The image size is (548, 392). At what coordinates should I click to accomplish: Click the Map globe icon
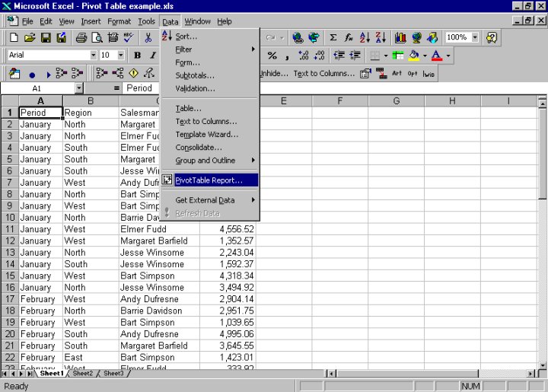pos(416,37)
